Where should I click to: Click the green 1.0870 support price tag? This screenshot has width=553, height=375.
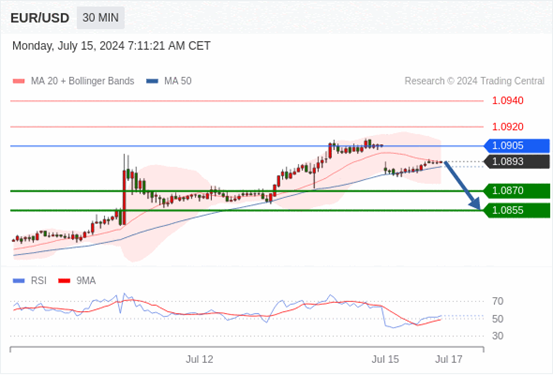pyautogui.click(x=517, y=191)
